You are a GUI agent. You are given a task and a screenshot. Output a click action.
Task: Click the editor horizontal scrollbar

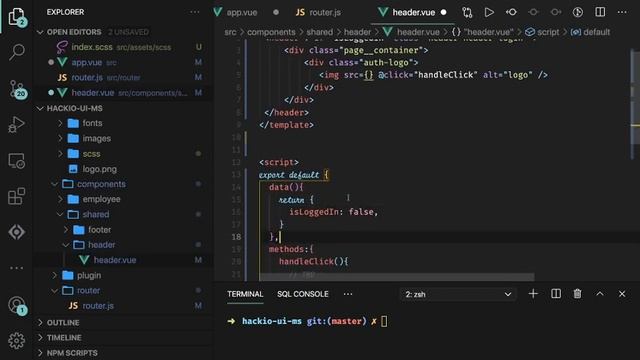(x=397, y=277)
